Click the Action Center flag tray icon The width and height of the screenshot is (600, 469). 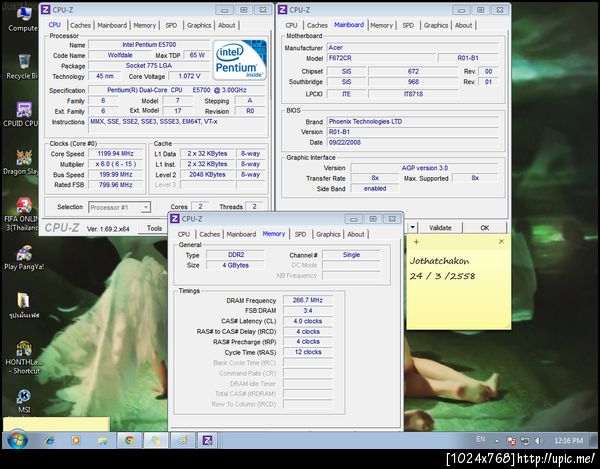(x=512, y=441)
